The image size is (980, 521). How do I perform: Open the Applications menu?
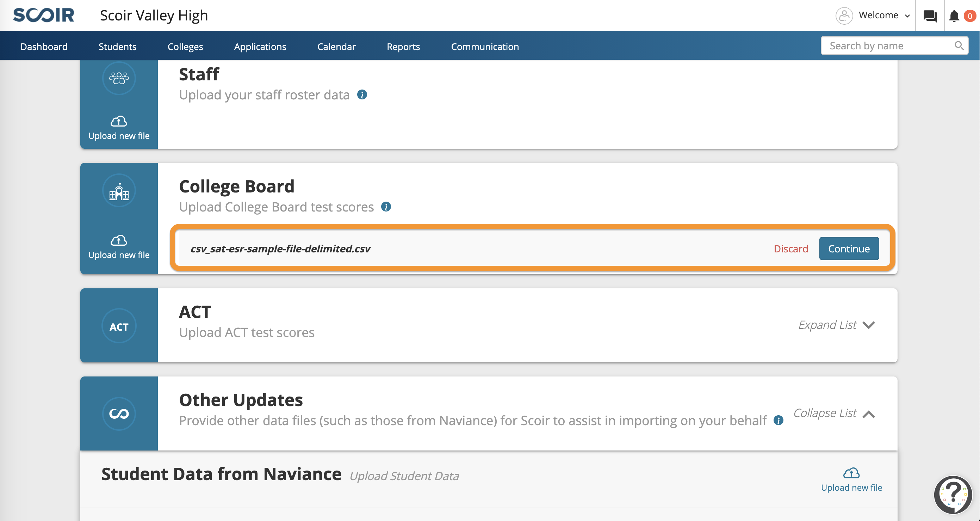(260, 47)
